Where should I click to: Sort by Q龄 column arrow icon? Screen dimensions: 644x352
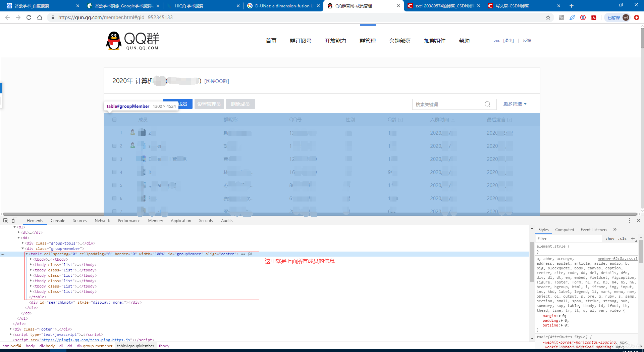(400, 120)
